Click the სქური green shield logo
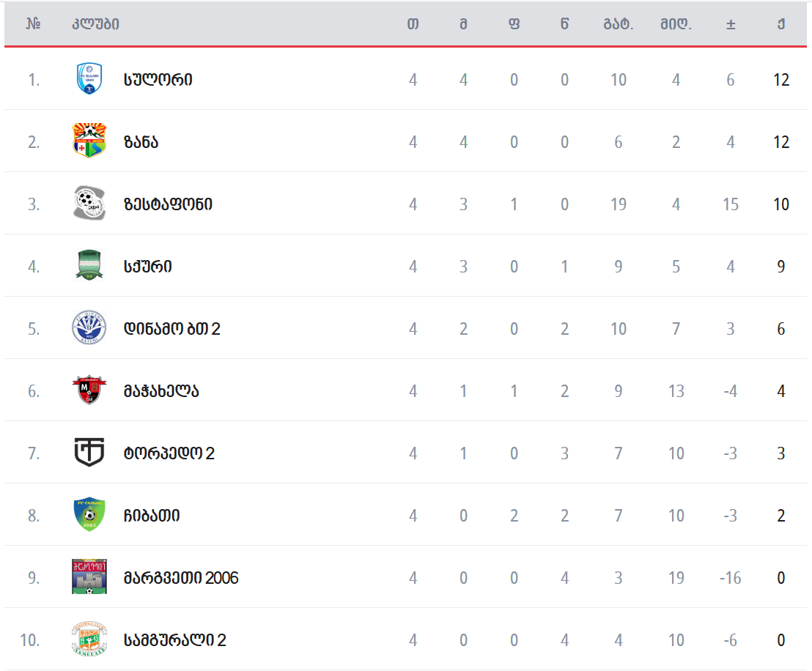 [x=89, y=266]
